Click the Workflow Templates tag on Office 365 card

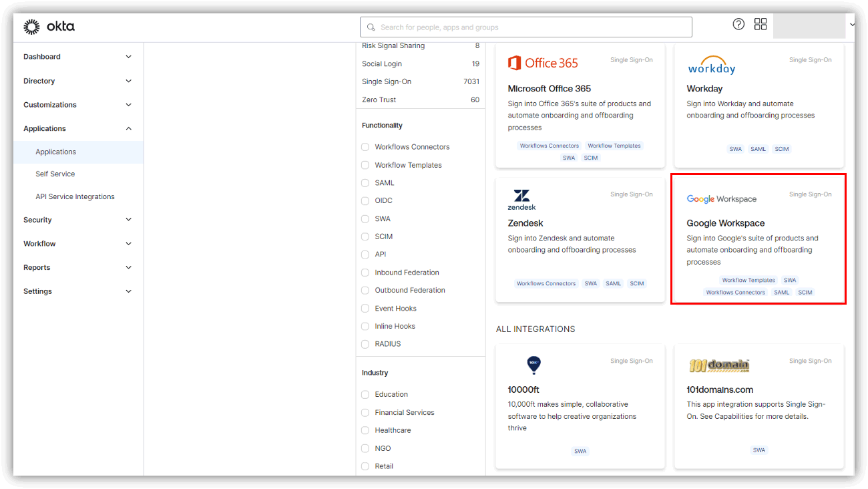point(614,146)
